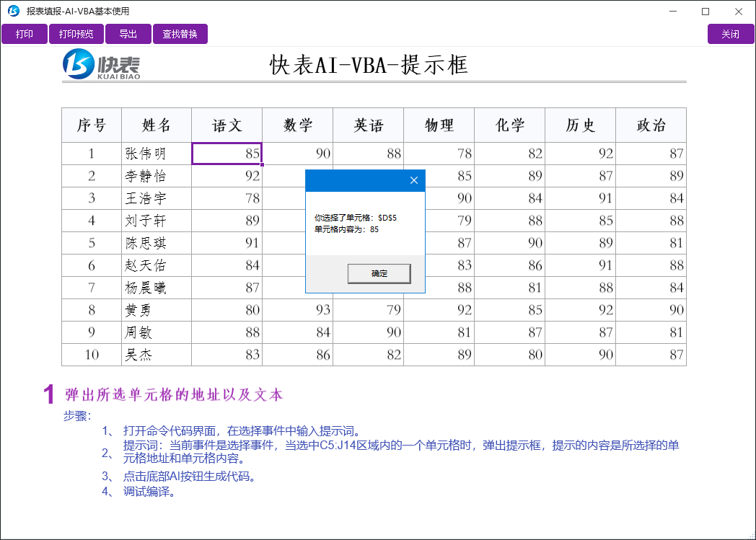756x540 pixels.
Task: Select 王浩宇's 语文 score 78
Action: (x=227, y=198)
